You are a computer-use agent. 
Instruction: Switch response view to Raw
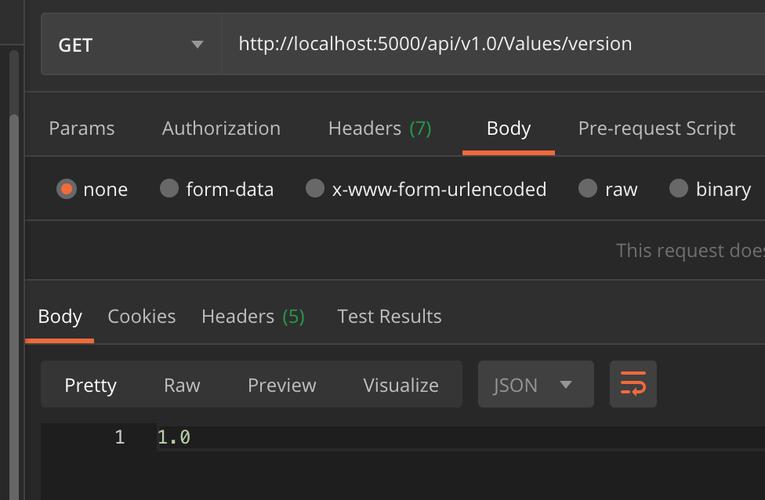tap(182, 385)
